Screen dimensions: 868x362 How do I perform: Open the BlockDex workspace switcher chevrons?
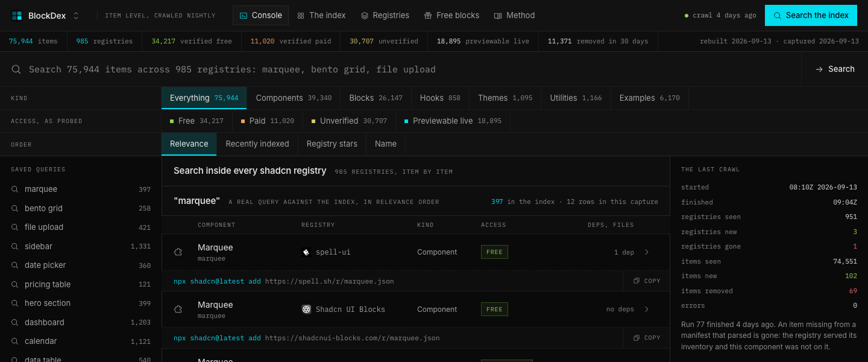76,16
